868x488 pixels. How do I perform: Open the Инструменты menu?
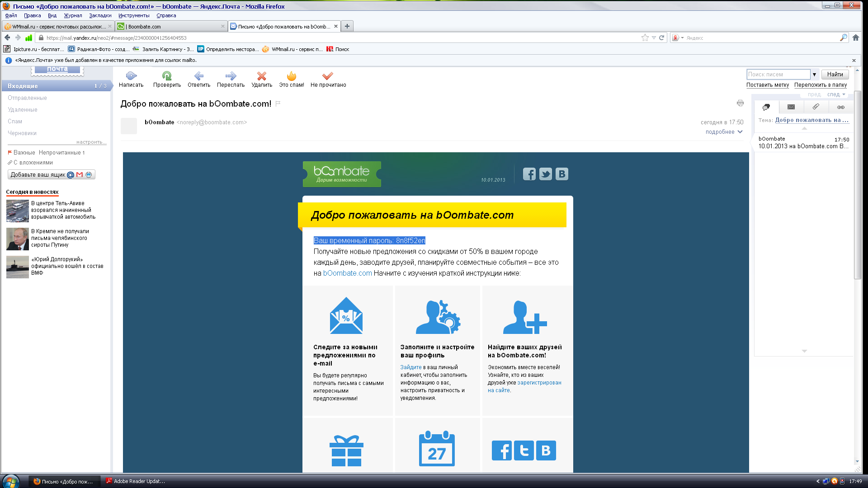[x=134, y=15]
